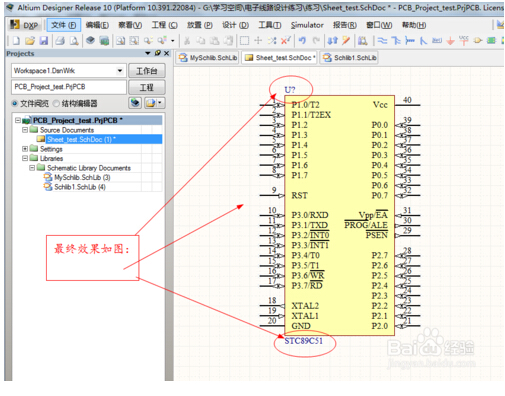Click the 工程 button

147,87
